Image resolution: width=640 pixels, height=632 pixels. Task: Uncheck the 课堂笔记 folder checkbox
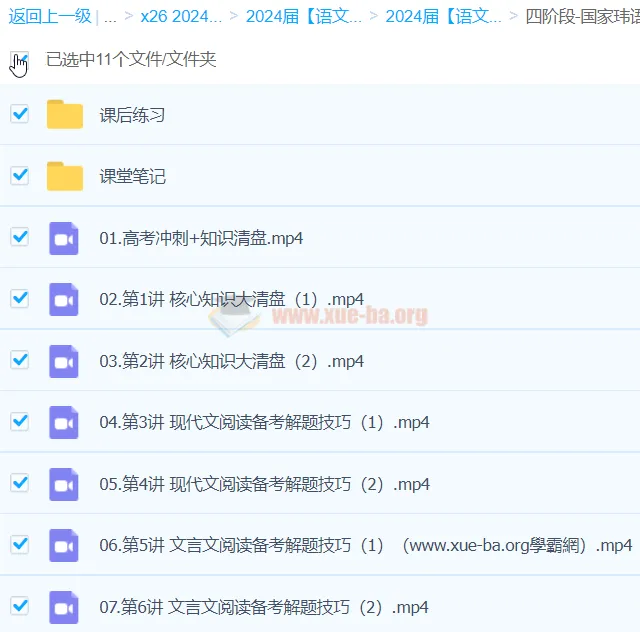(x=19, y=175)
